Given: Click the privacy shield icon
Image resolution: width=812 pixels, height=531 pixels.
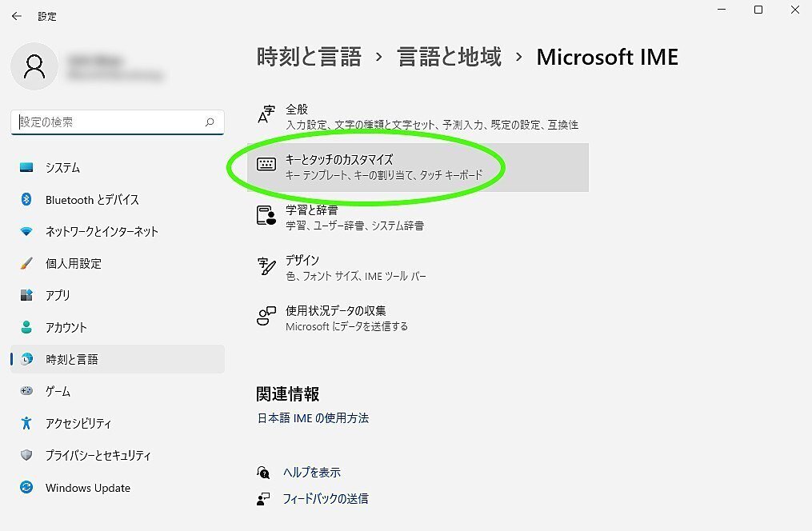Looking at the screenshot, I should (26, 455).
